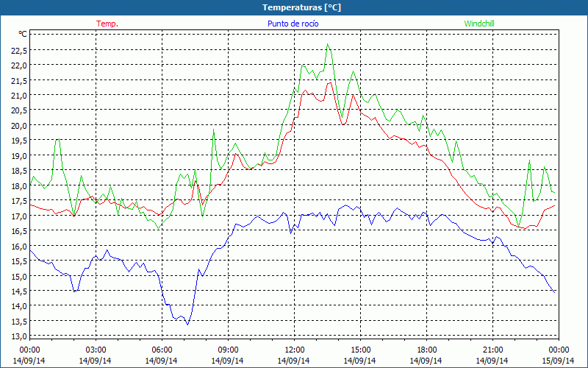Click the 20,5 y-axis value
Image resolution: width=588 pixels, height=368 pixels.
tap(20, 110)
